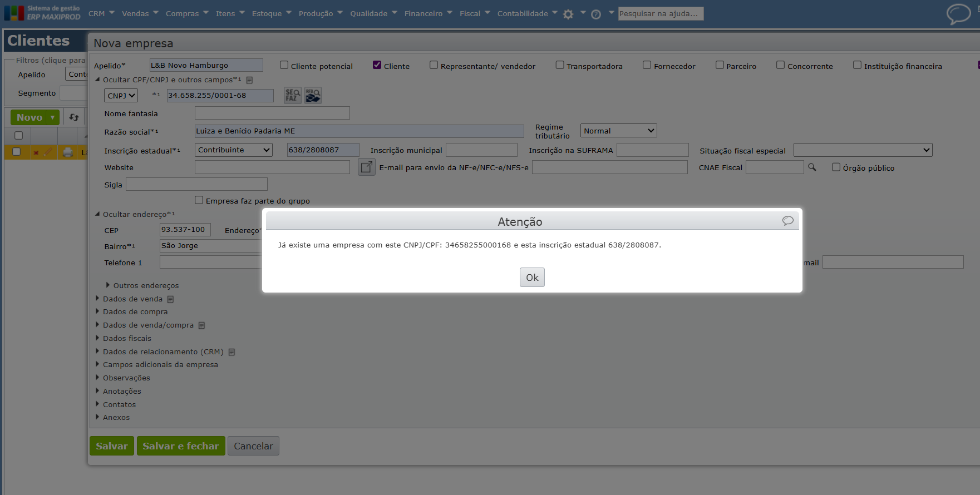Open the Contribuinte dropdown
The image size is (980, 495).
[234, 150]
